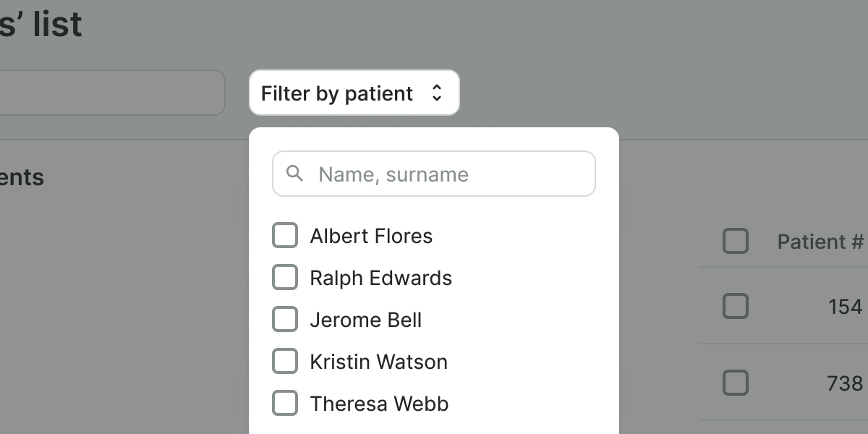
Task: Check the Albert Flores checkbox
Action: point(285,236)
